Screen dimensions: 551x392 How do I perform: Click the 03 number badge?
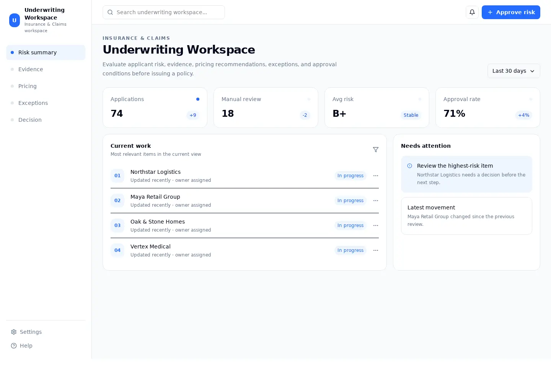117,225
